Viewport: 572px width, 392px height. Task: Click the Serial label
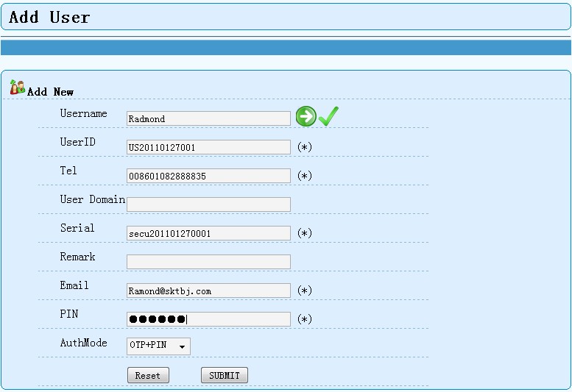click(77, 228)
